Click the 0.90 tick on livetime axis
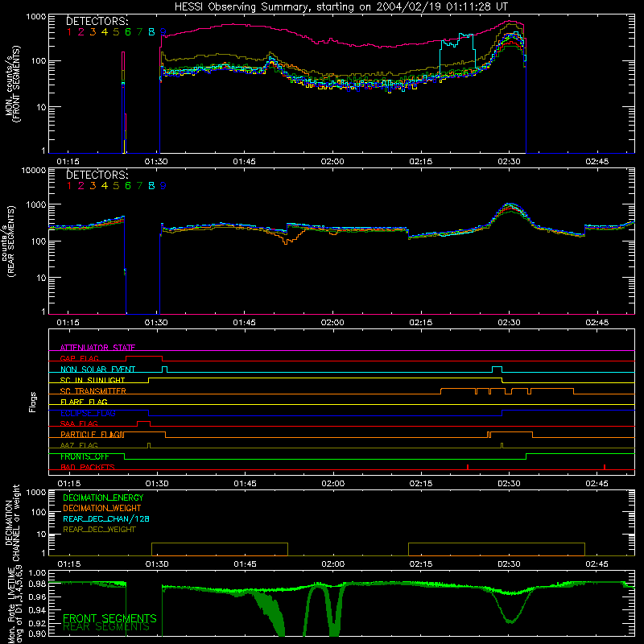The image size is (644, 644). (37, 634)
